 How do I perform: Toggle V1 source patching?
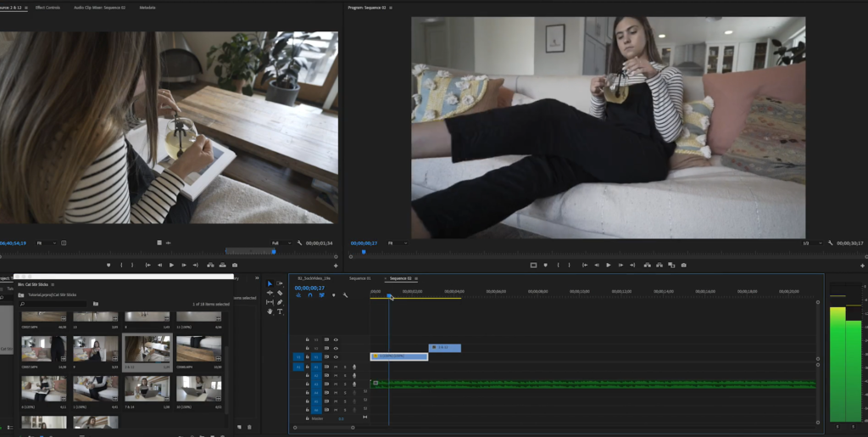click(298, 357)
